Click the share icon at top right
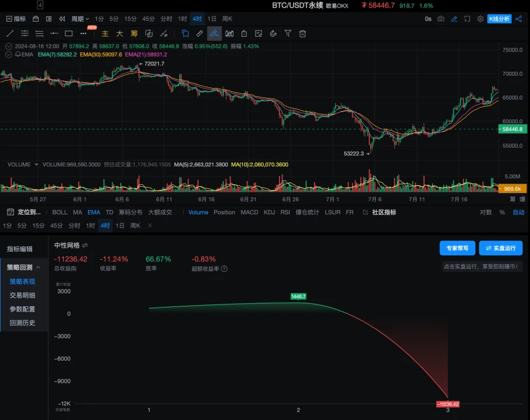This screenshot has height=420, width=530. tap(518, 19)
